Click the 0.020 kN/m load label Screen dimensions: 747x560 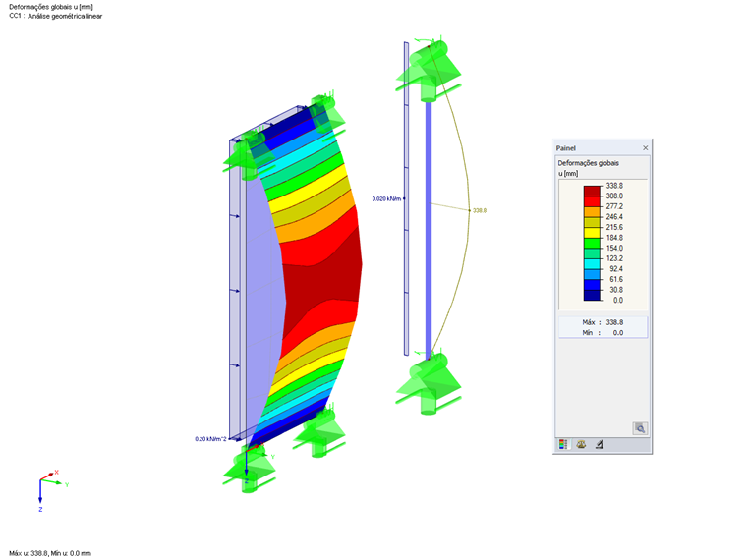pos(386,199)
